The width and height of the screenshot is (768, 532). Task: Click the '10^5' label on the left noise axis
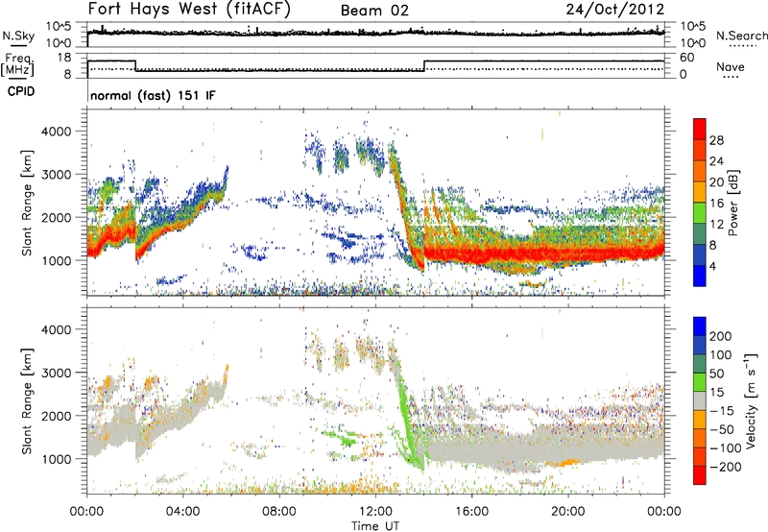(x=59, y=26)
